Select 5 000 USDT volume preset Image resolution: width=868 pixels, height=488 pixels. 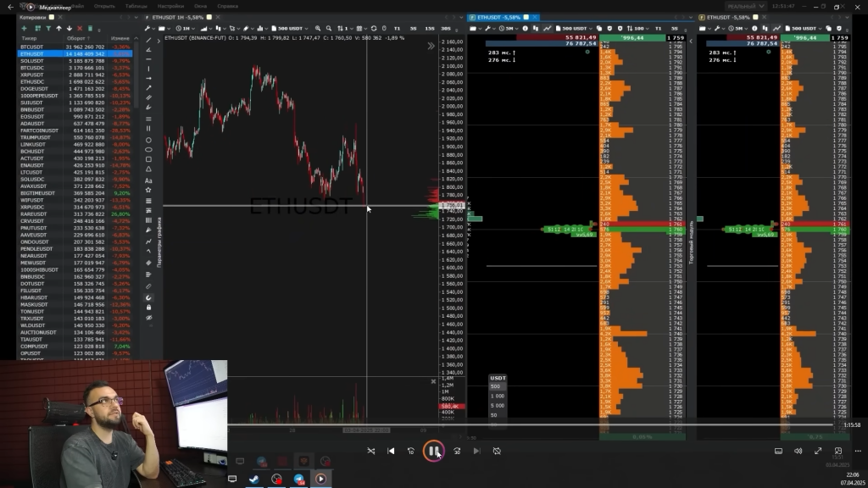pyautogui.click(x=497, y=406)
